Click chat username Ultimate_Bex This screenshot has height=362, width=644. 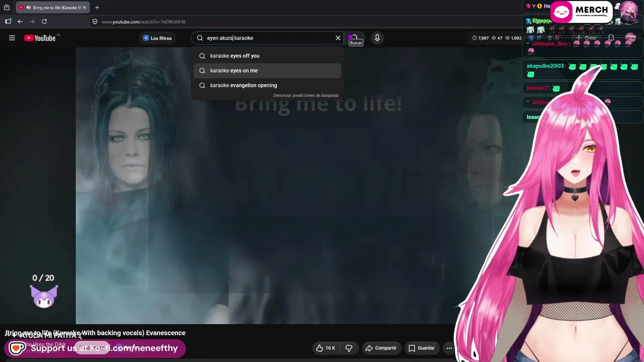(550, 44)
